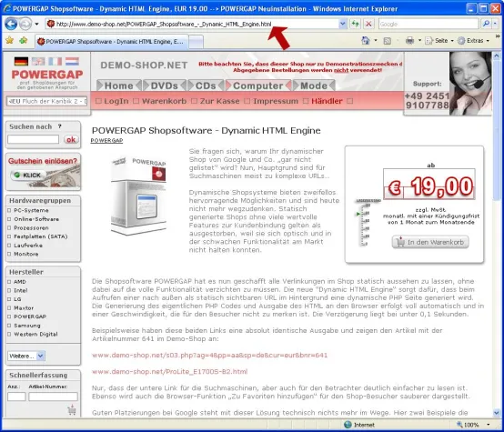The image size is (504, 432).
Task: Click the Suchen nach search field
Action: click(x=33, y=139)
